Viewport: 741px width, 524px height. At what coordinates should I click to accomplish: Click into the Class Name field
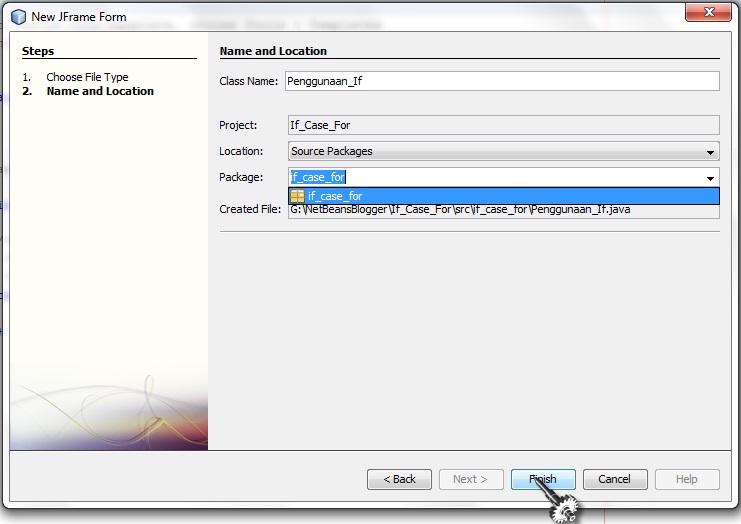coord(502,81)
